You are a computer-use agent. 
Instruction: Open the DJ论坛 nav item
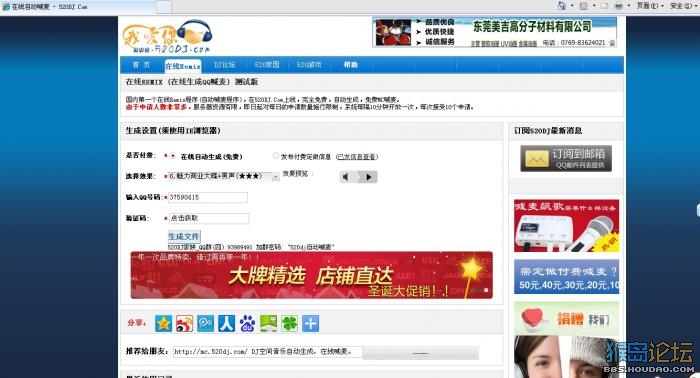(x=225, y=65)
